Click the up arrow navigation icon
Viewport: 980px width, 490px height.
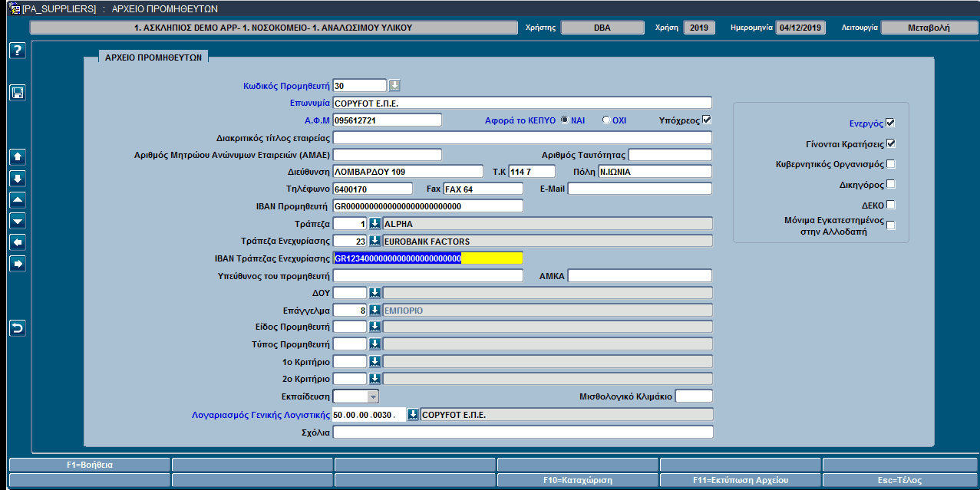coord(17,157)
